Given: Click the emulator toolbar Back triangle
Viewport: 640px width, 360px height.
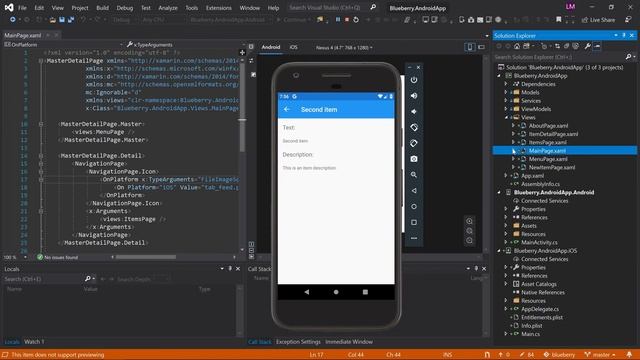Looking at the screenshot, I should click(x=413, y=191).
